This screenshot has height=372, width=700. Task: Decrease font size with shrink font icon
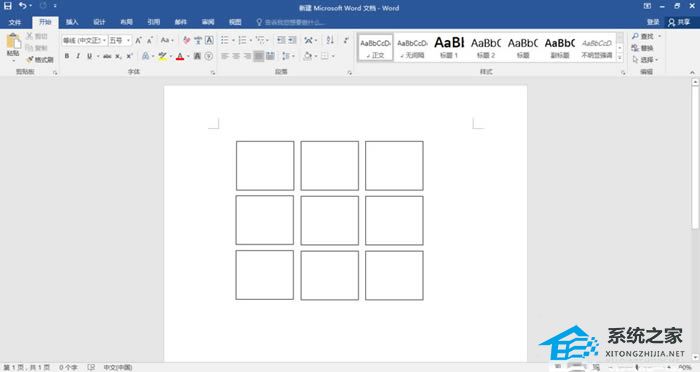150,40
